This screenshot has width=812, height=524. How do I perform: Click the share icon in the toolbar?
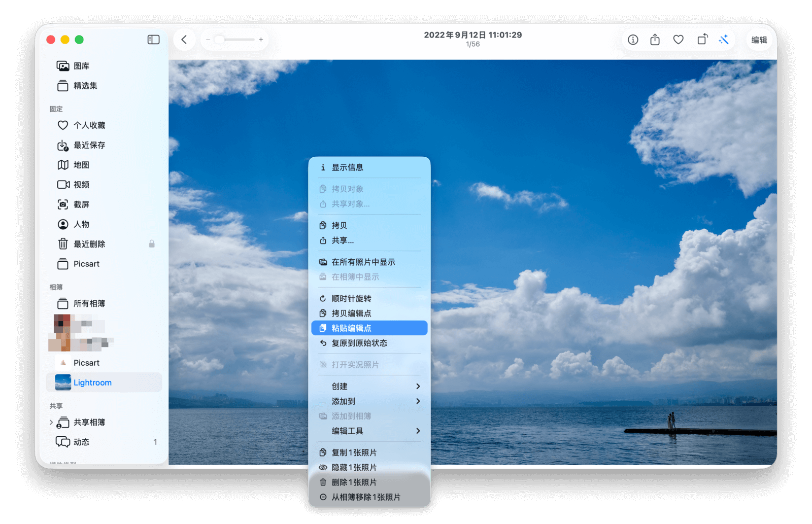click(655, 40)
